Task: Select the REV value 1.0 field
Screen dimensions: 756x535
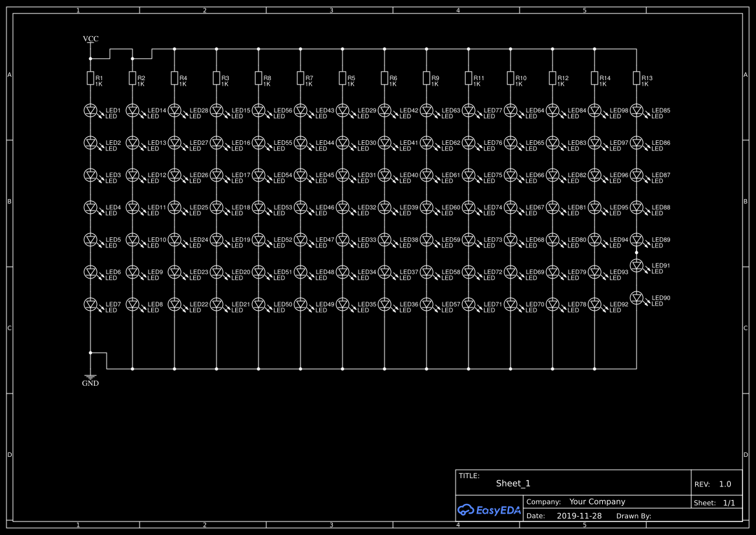Action: point(724,483)
